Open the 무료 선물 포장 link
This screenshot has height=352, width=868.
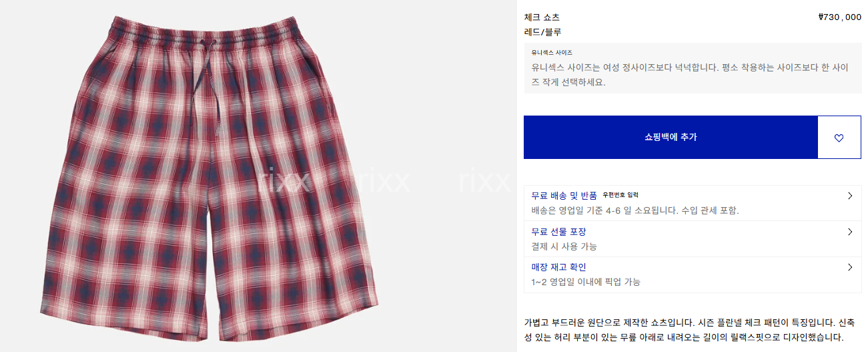[x=558, y=232]
